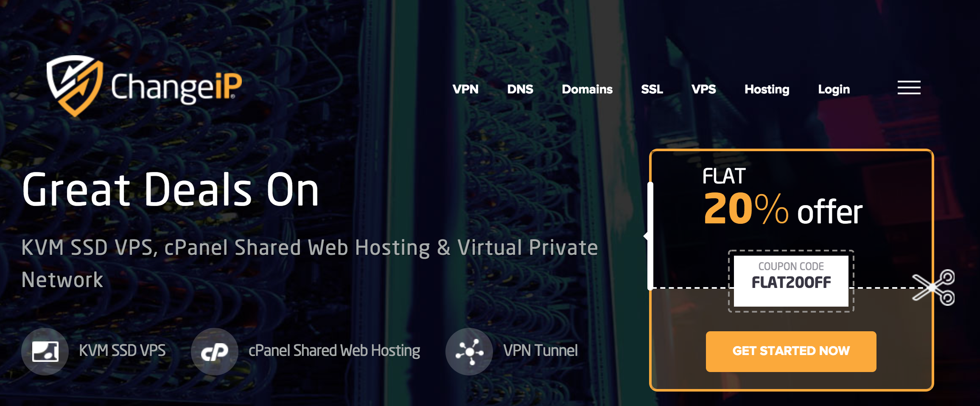Open the hamburger menu icon
This screenshot has width=980, height=406.
(909, 87)
